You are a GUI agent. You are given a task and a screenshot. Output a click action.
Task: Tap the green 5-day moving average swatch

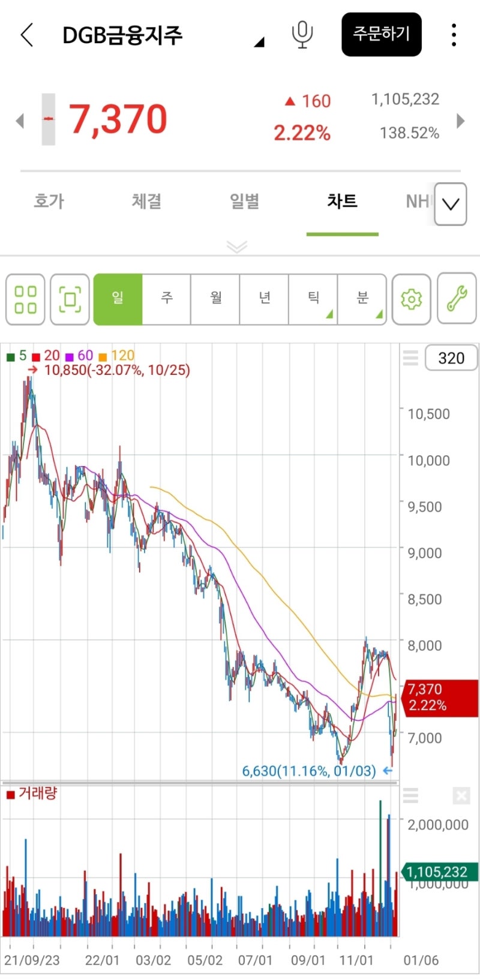tap(10, 357)
